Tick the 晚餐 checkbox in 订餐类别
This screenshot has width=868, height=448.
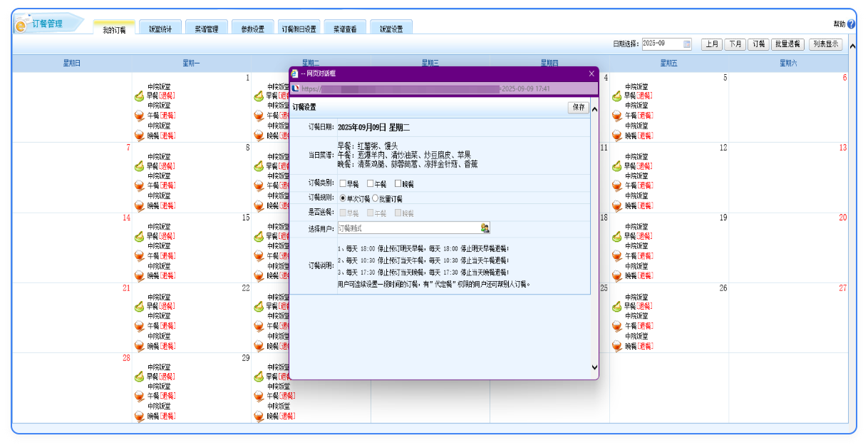[x=397, y=184]
